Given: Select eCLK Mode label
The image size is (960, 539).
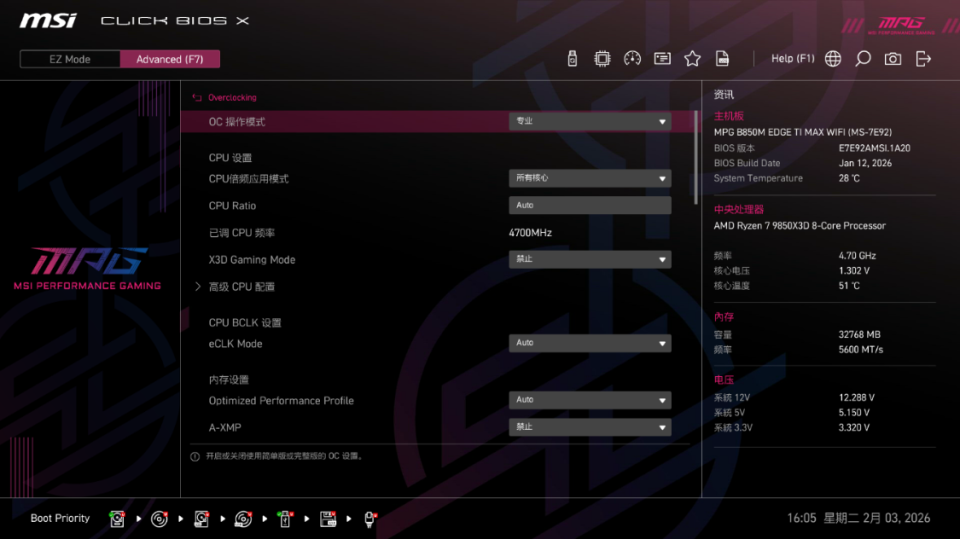Looking at the screenshot, I should coord(235,344).
